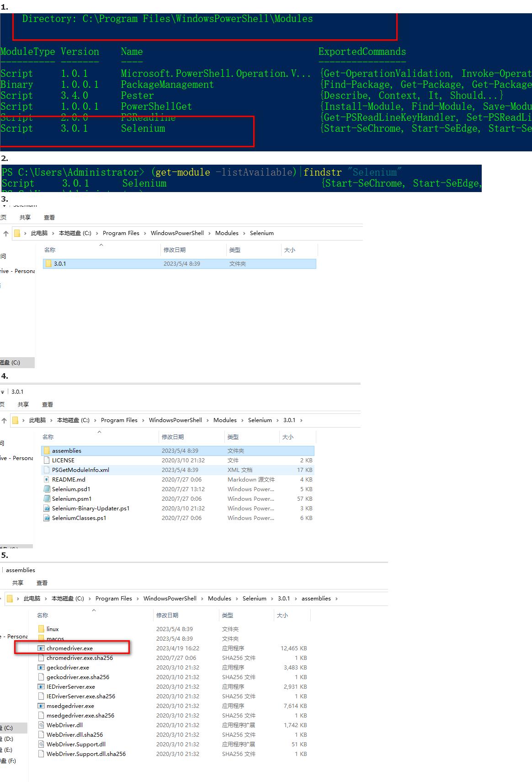Click the Selenium-Binary-Updater.ps1 script icon
The height and width of the screenshot is (782, 532).
coord(47,509)
